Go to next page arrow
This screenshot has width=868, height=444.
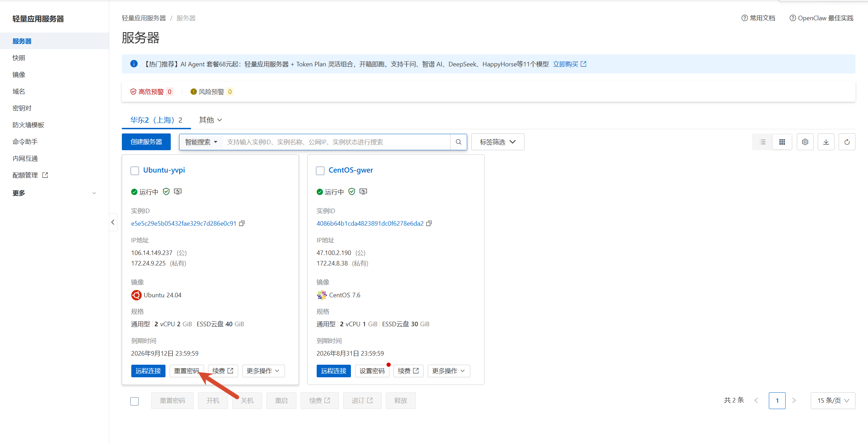[794, 400]
